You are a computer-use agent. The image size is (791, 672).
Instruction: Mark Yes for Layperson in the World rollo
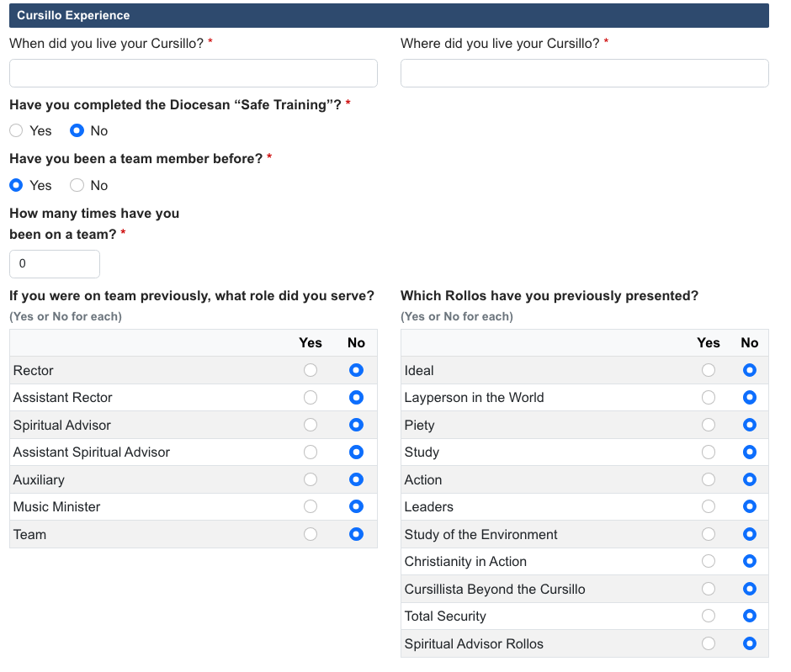click(709, 397)
